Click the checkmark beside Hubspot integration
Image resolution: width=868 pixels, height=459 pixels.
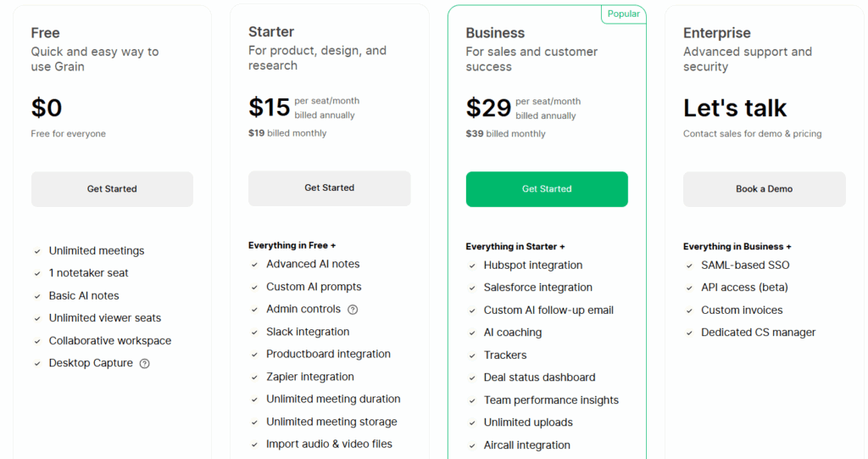[x=472, y=266]
